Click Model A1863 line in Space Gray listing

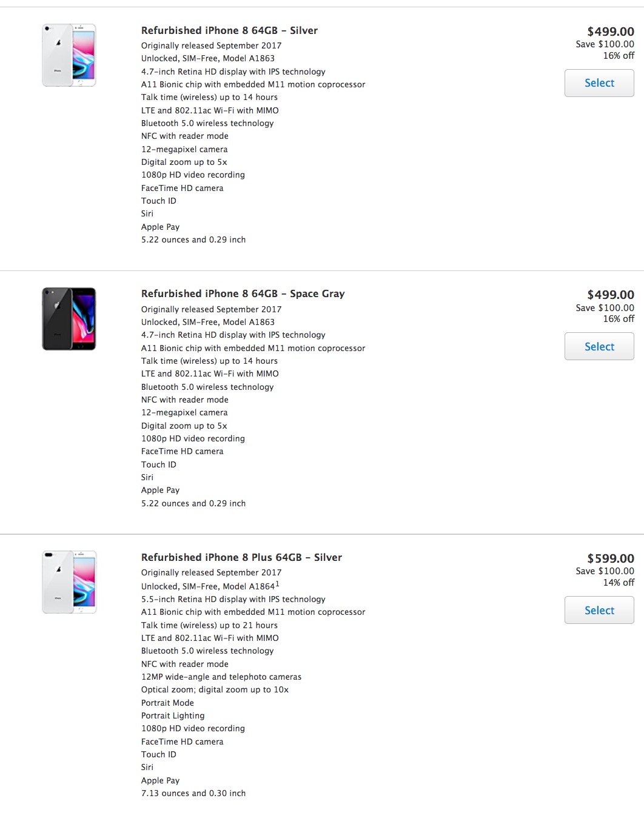tap(208, 322)
